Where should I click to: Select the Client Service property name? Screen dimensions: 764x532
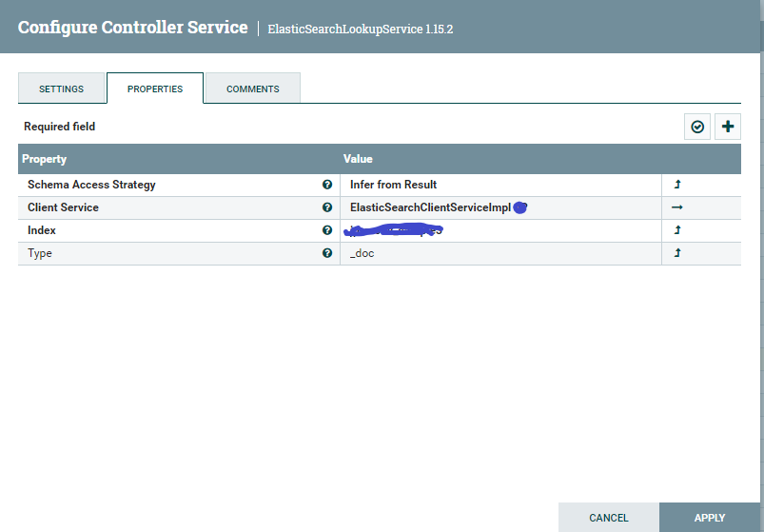tap(63, 207)
